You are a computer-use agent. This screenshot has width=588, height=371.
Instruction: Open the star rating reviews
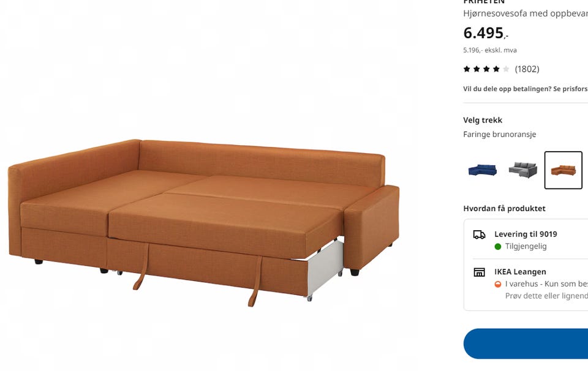coord(486,69)
